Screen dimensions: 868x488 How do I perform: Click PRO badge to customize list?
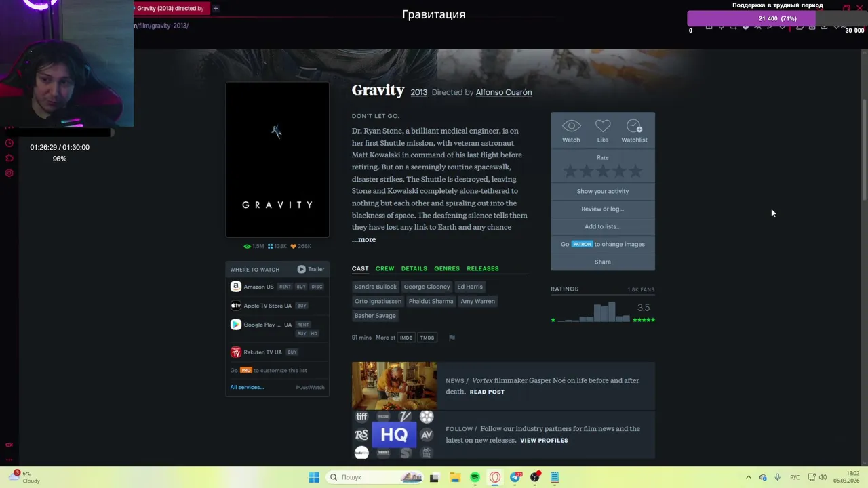[245, 370]
